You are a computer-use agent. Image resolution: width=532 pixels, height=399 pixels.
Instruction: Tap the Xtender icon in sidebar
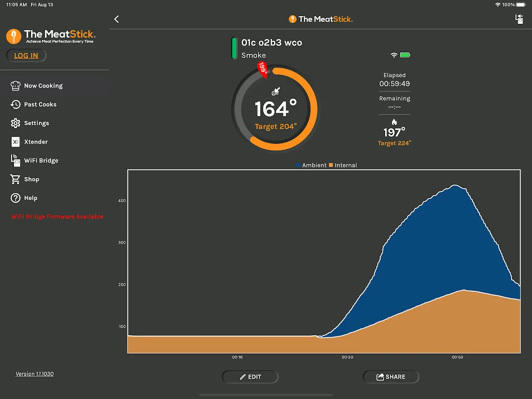[x=15, y=142]
